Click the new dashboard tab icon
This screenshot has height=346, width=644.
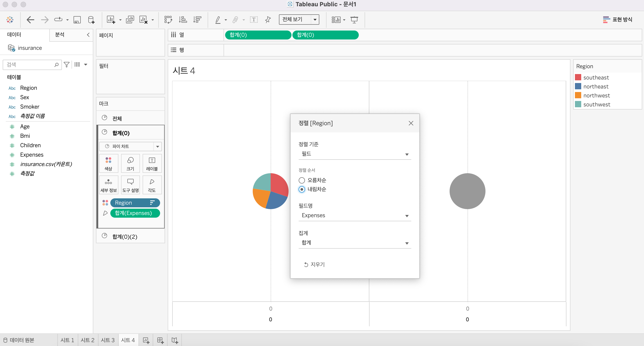pos(160,340)
